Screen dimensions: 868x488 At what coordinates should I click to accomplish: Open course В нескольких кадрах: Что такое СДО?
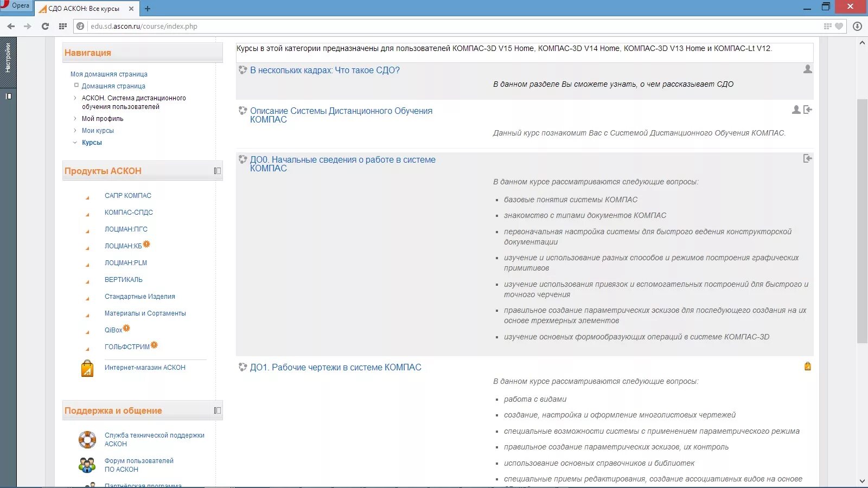(x=324, y=70)
